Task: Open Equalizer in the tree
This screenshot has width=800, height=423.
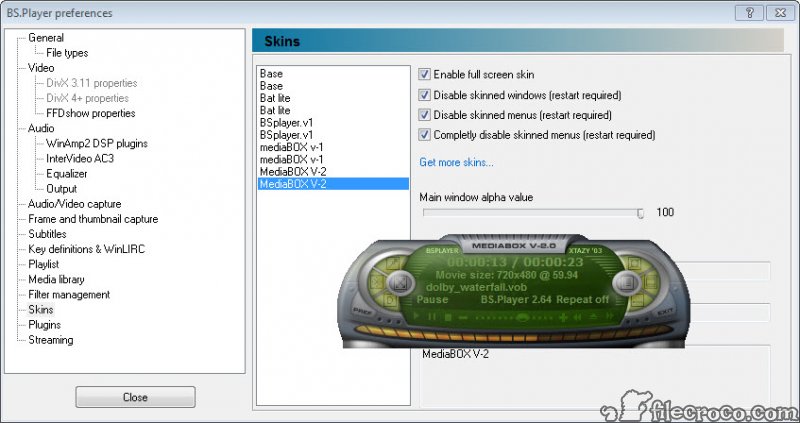Action: [66, 173]
